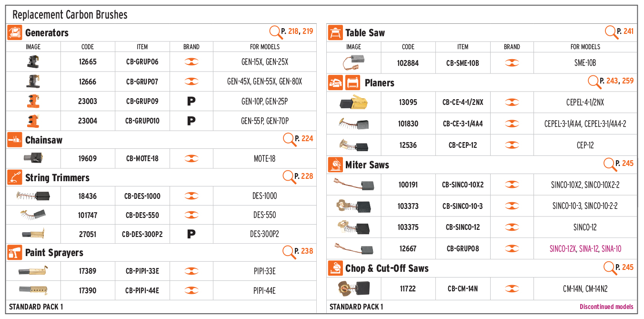Click the Table Saw section icon
Image resolution: width=644 pixels, height=319 pixels.
(335, 33)
